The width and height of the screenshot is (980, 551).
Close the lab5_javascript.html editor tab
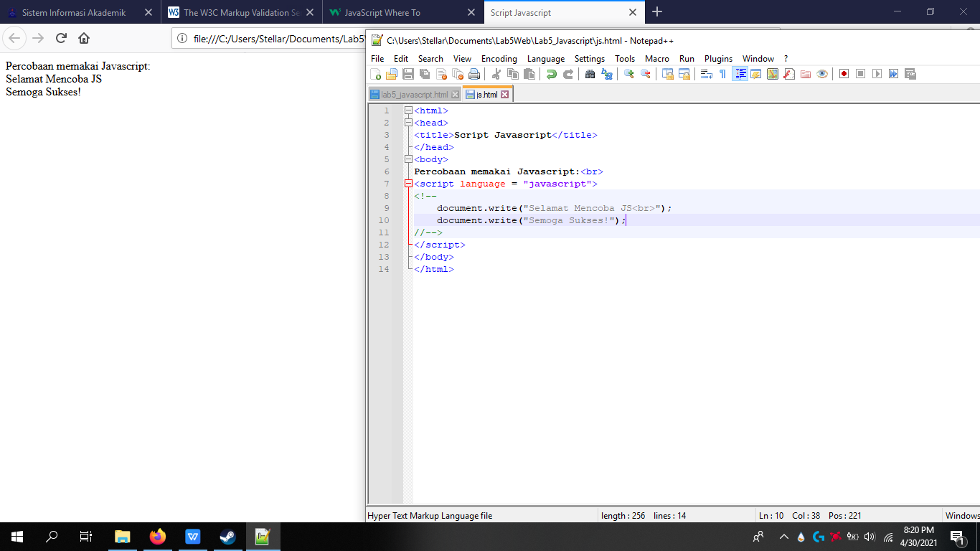(x=455, y=95)
